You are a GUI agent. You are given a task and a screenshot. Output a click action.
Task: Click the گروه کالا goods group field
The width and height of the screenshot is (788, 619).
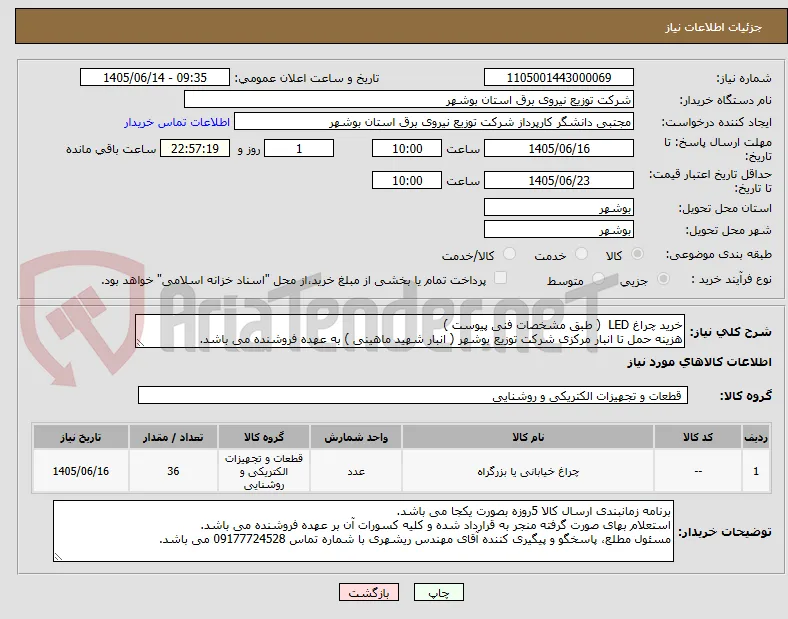pyautogui.click(x=413, y=395)
